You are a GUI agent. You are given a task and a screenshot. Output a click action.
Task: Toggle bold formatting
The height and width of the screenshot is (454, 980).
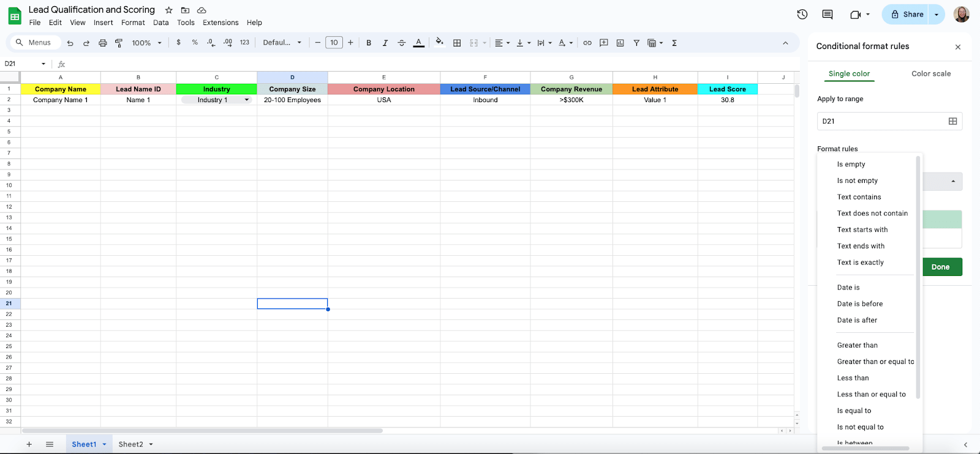pos(369,43)
